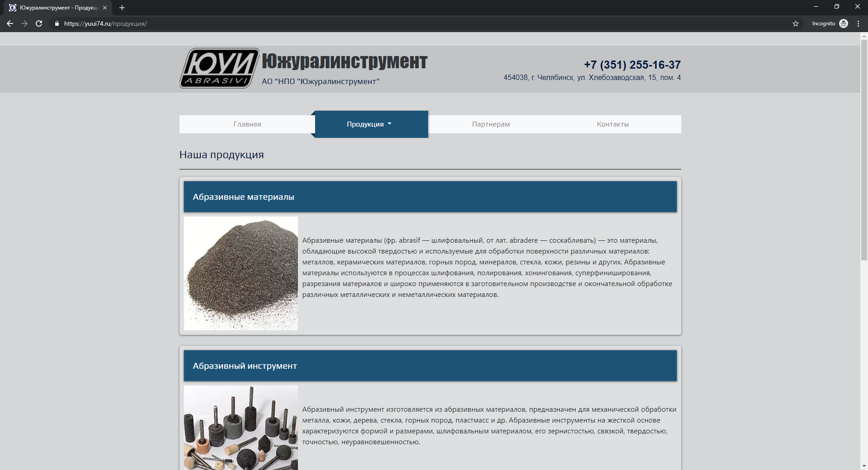Click the abrasive tools photo thumbnail

241,428
